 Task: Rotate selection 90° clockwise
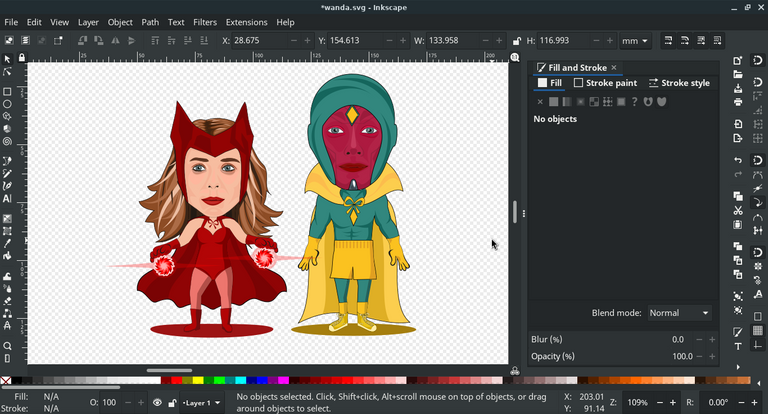click(x=98, y=41)
